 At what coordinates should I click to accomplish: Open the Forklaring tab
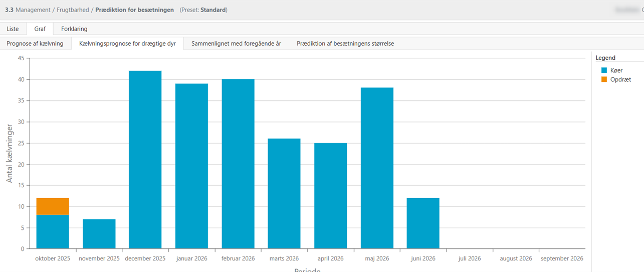click(x=74, y=29)
